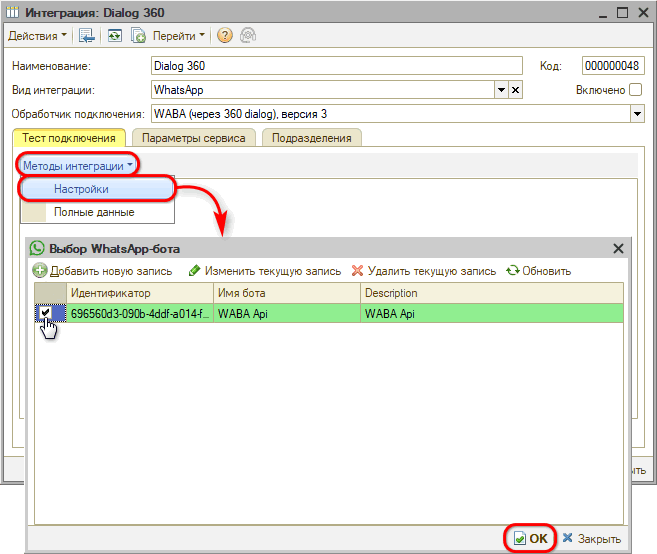Switch to Параметры сервиса tab
Screen dimensions: 657x554
coord(193,138)
